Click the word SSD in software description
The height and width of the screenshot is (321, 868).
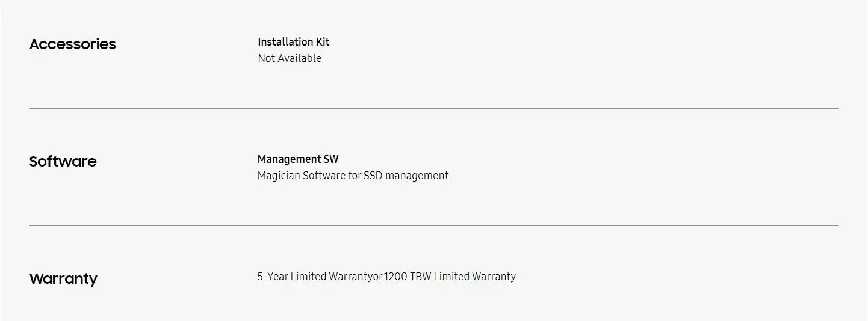coord(373,176)
